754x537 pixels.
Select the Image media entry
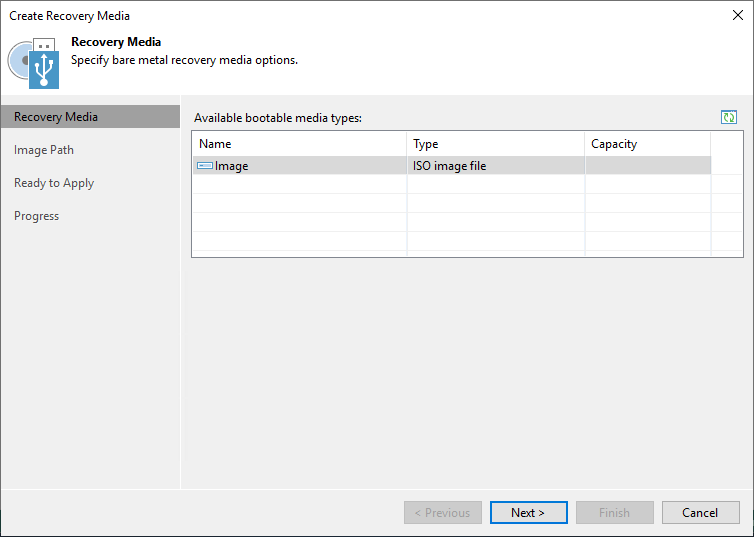[232, 166]
